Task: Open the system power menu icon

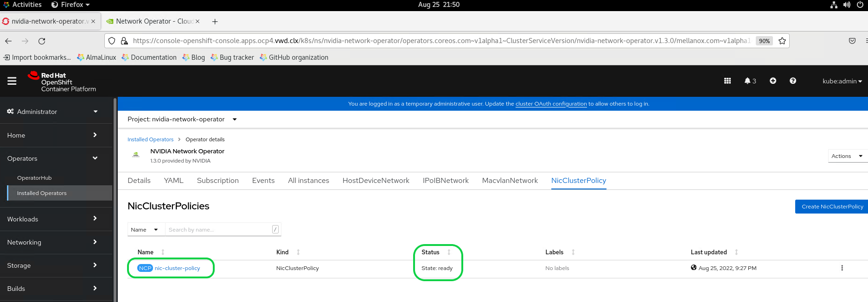Action: [x=860, y=5]
